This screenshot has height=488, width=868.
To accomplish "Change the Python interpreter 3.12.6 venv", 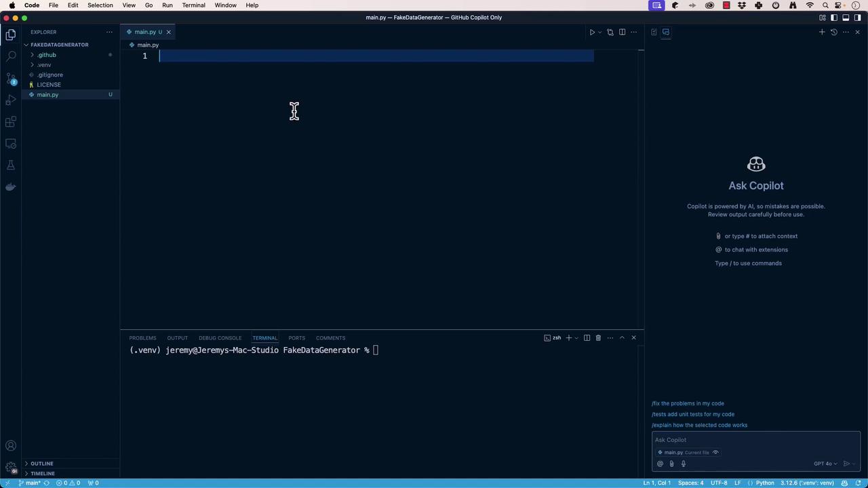I will pos(807,483).
